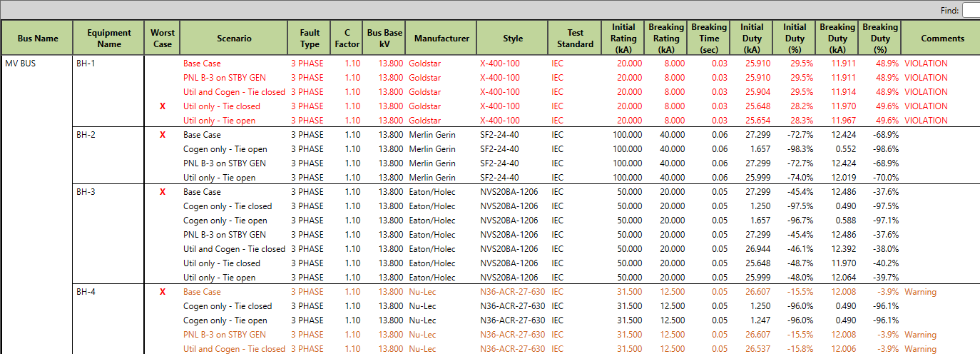This screenshot has width=980, height=354.
Task: Click style NVS20BA-1206 in BH-3 Base Case row
Action: tap(509, 192)
